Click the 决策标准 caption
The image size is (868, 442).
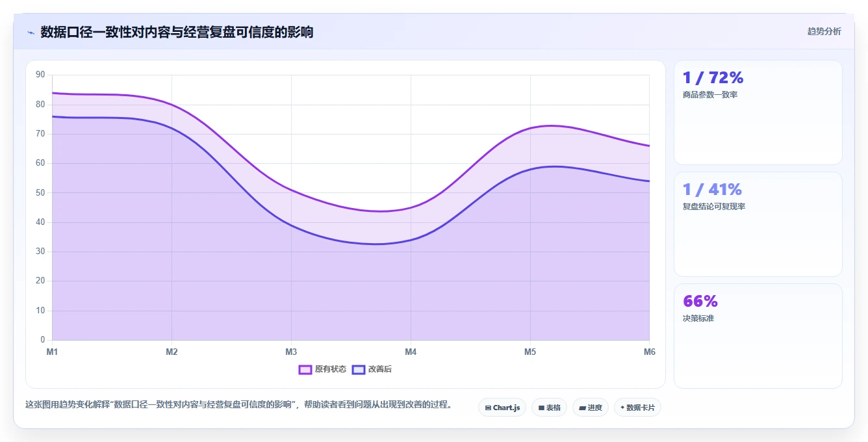click(698, 318)
